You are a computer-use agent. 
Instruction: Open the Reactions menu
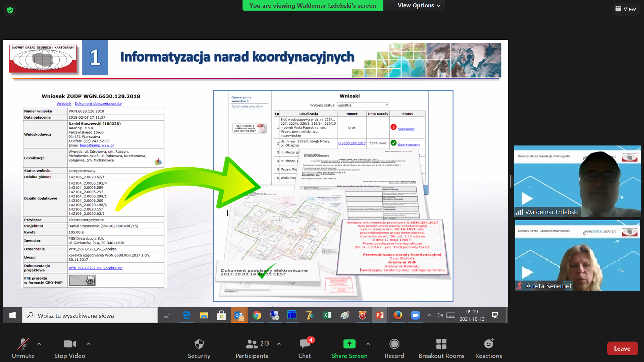tap(488, 349)
